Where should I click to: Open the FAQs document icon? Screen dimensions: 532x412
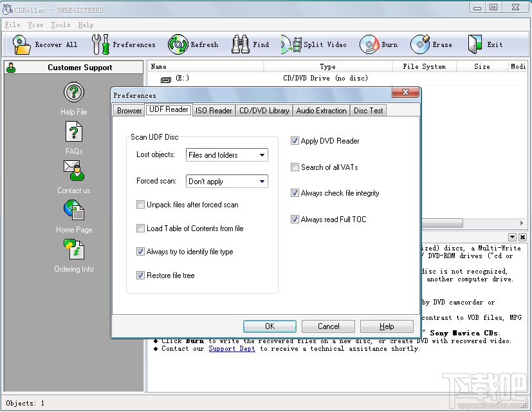(73, 132)
